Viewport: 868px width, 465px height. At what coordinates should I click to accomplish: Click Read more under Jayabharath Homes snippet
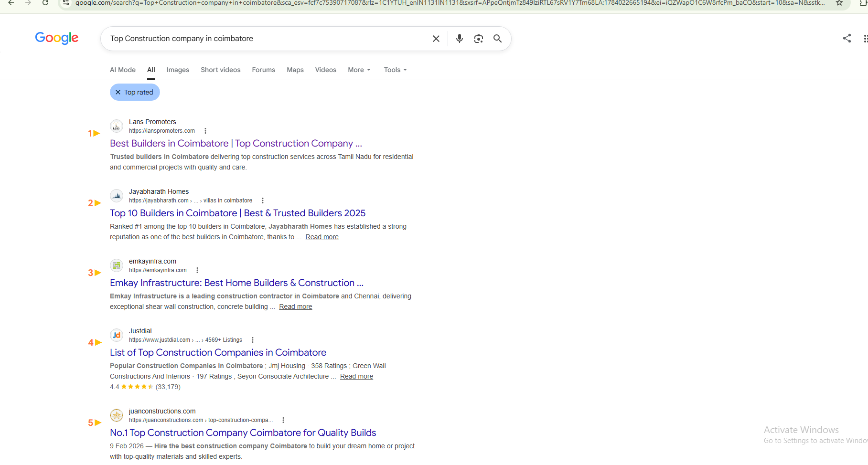[322, 237]
